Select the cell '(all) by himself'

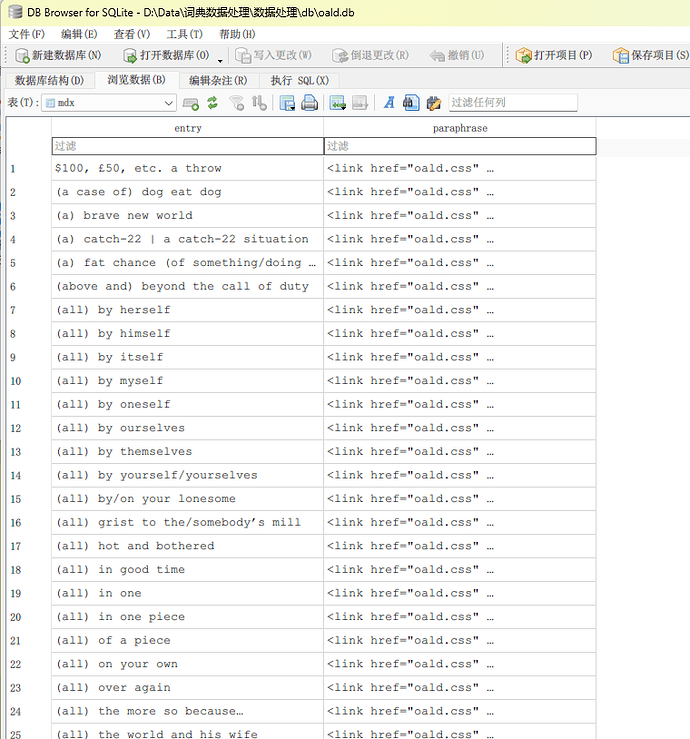[188, 333]
